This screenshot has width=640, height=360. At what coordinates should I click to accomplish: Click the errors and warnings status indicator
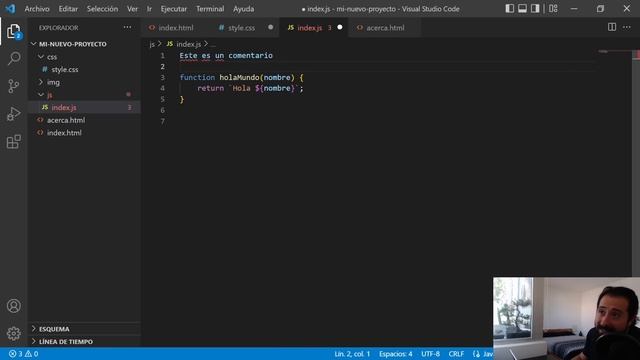pyautogui.click(x=23, y=354)
